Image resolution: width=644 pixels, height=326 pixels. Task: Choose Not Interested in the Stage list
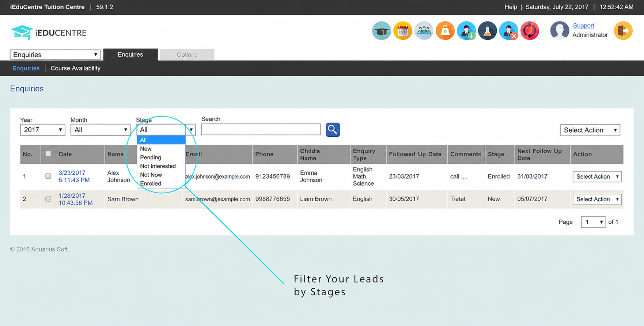pos(161,166)
